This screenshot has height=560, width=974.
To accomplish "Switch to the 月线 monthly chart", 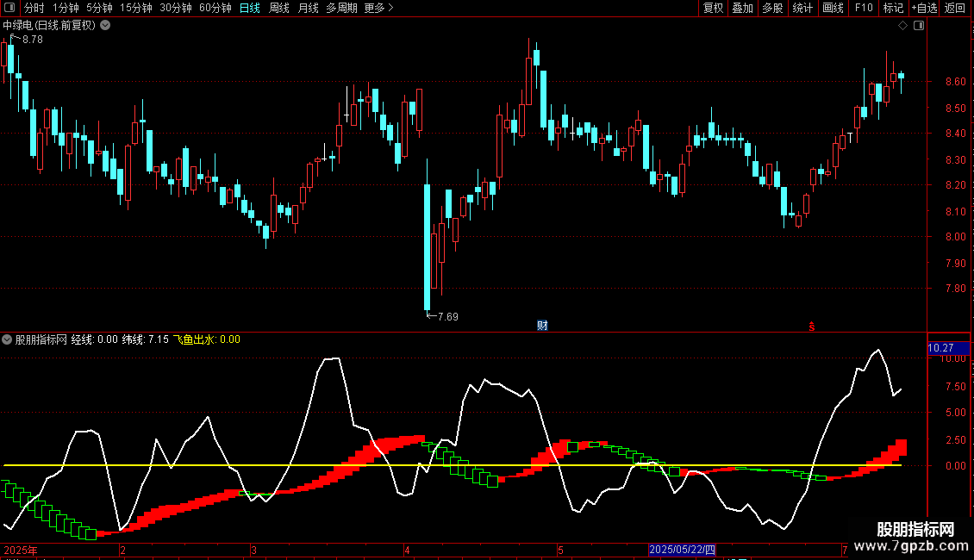I will (308, 8).
